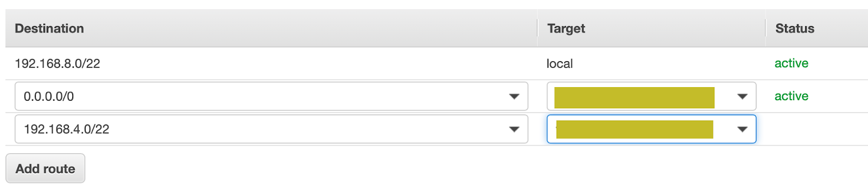Sort by the Status column header

[x=795, y=29]
